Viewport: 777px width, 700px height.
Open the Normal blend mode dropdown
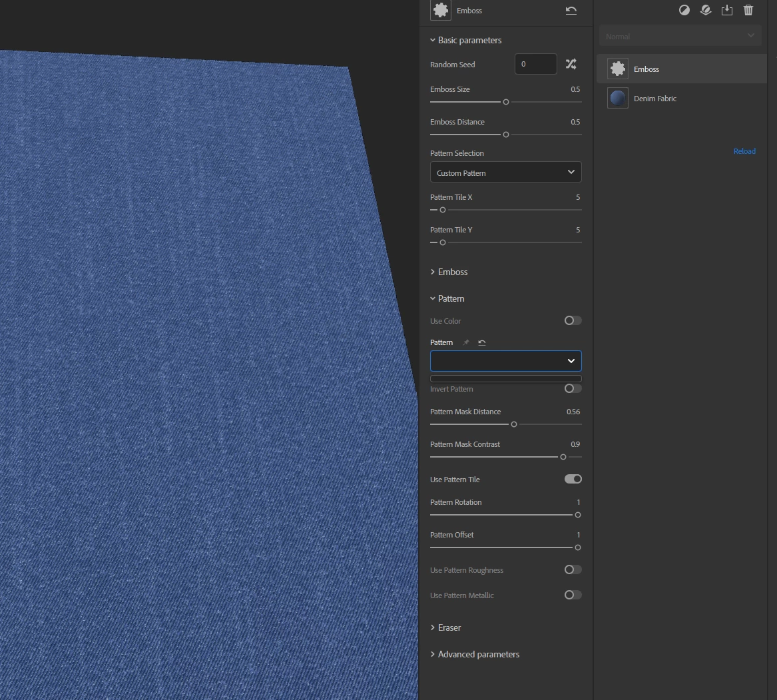point(680,36)
